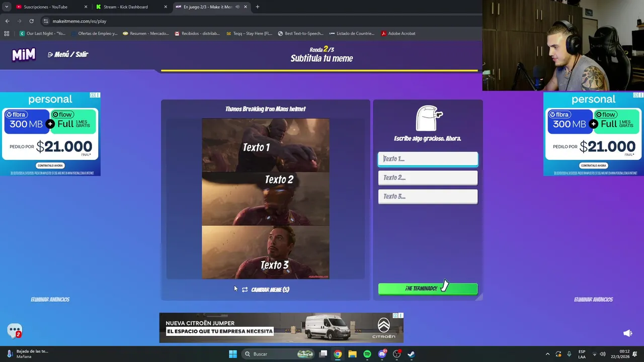The image size is (644, 362).
Task: Open Resumen - Mercado bookmark
Action: pos(146,34)
